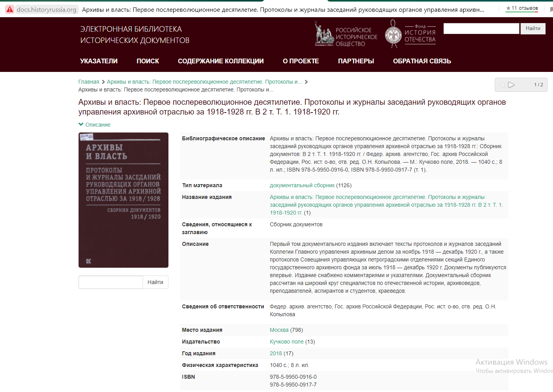
Task: Open the book cover thumbnail
Action: click(123, 200)
